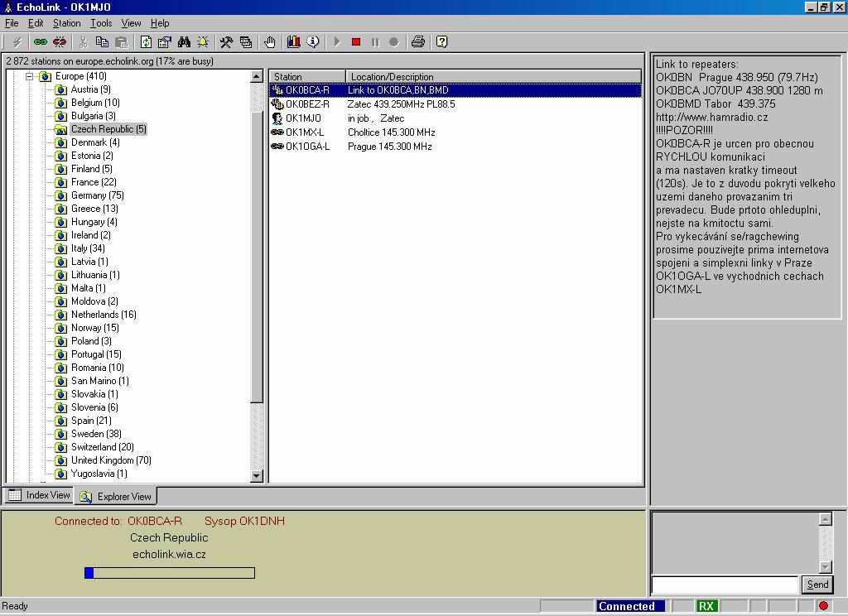848x616 pixels.
Task: Select Bulgaria (3) in the tree
Action: click(93, 116)
